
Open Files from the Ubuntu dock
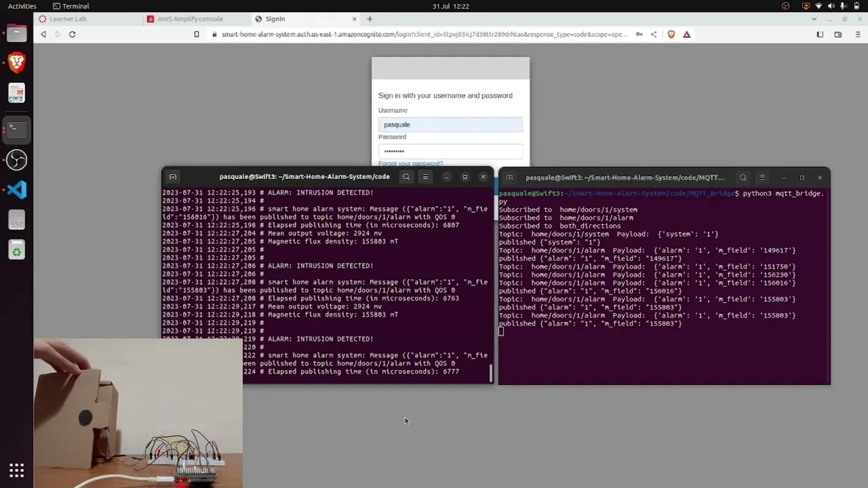click(x=16, y=33)
